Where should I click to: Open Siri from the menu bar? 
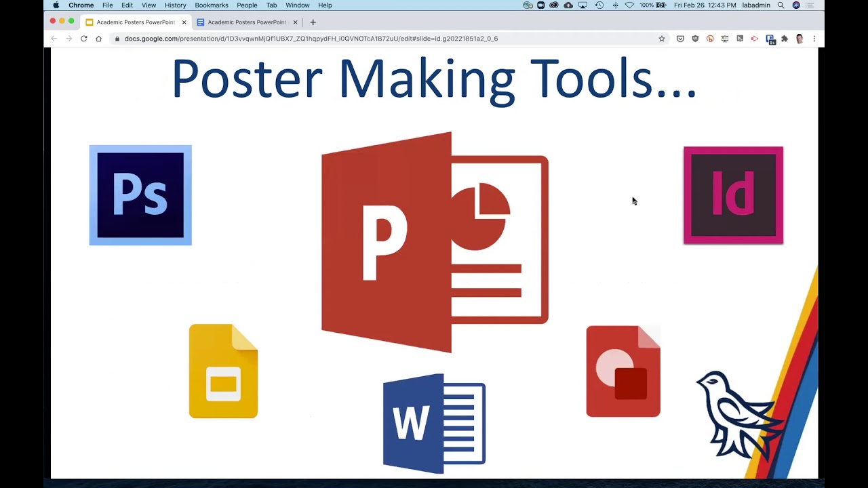(x=796, y=5)
